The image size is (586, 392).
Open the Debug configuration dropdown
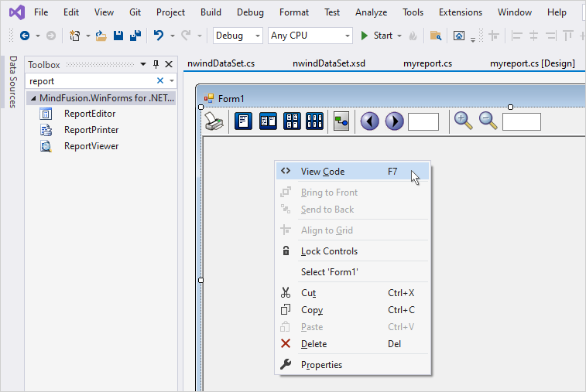(x=238, y=36)
